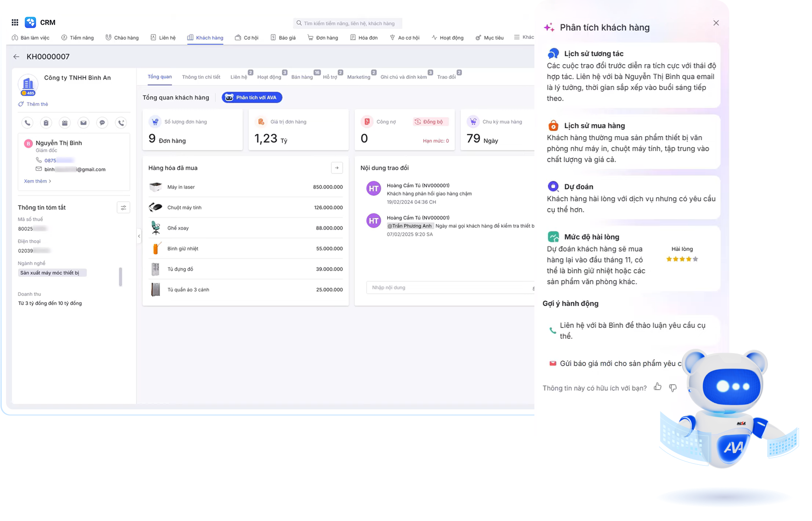Expand Xem thêm contact details
812x521 pixels.
[37, 181]
